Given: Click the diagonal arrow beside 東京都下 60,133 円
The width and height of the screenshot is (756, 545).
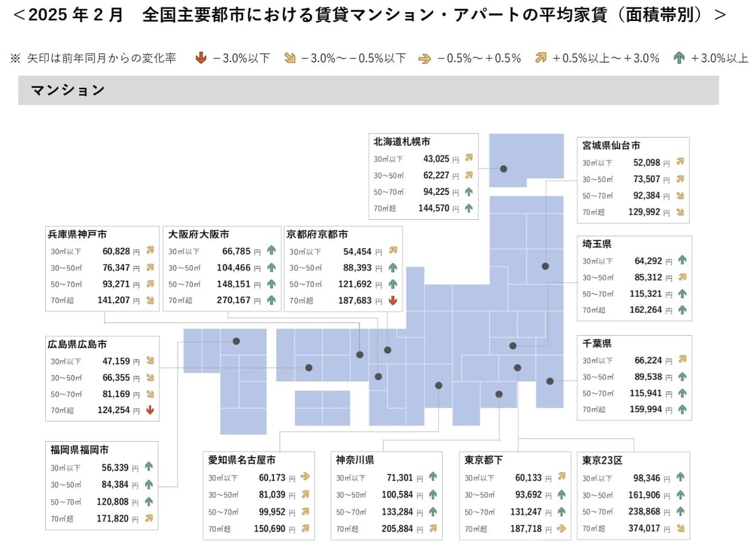Looking at the screenshot, I should (x=561, y=477).
